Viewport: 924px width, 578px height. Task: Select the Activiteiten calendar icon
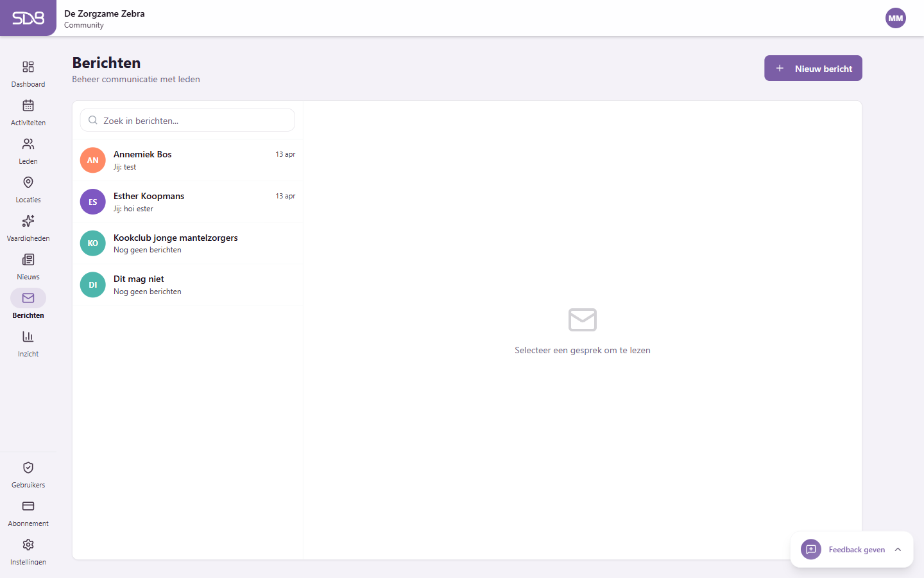click(28, 105)
